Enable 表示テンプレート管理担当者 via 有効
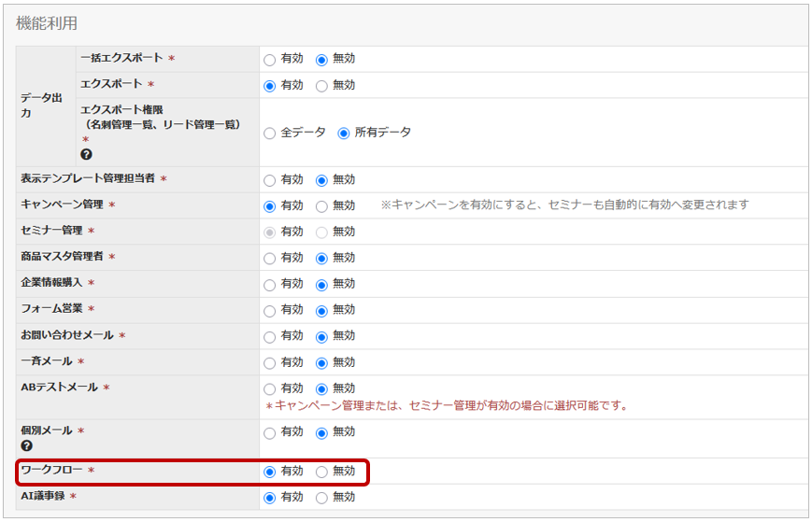The width and height of the screenshot is (812, 522). coord(270,180)
